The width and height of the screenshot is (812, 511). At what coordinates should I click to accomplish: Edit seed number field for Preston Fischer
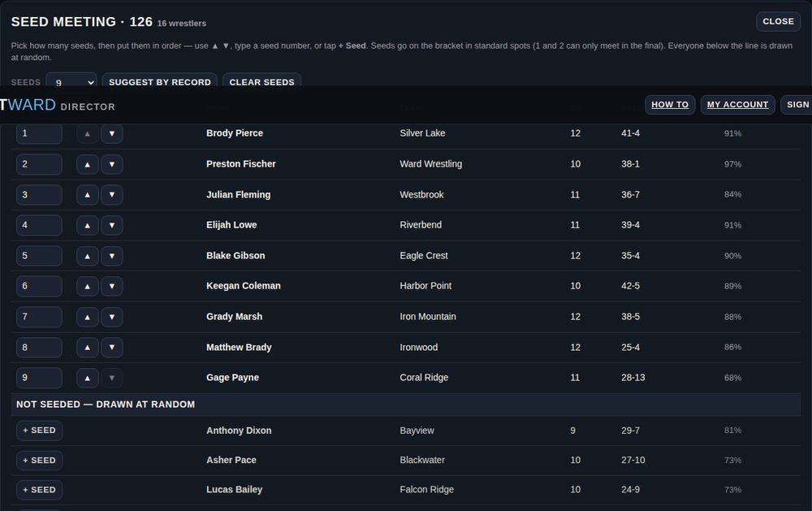pos(39,164)
